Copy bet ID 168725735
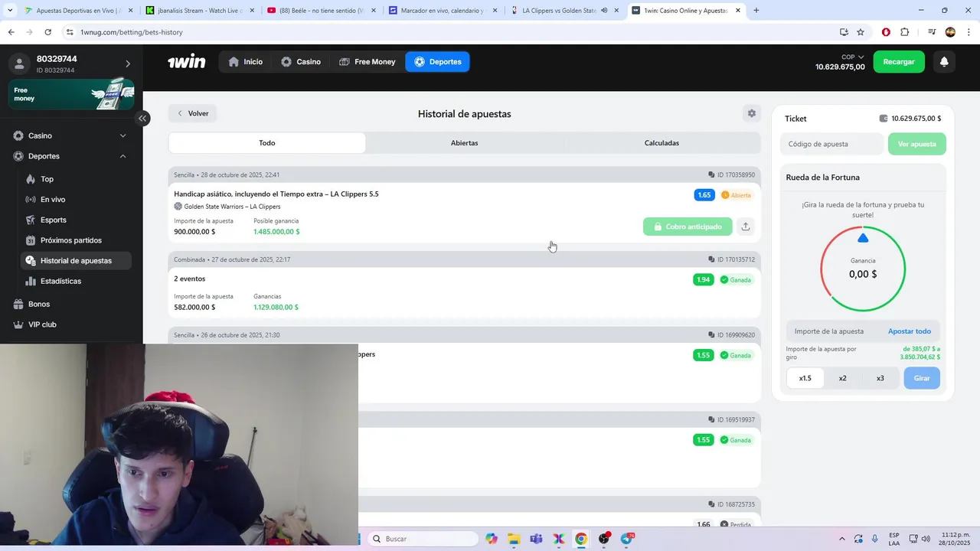The width and height of the screenshot is (980, 551). pos(712,504)
